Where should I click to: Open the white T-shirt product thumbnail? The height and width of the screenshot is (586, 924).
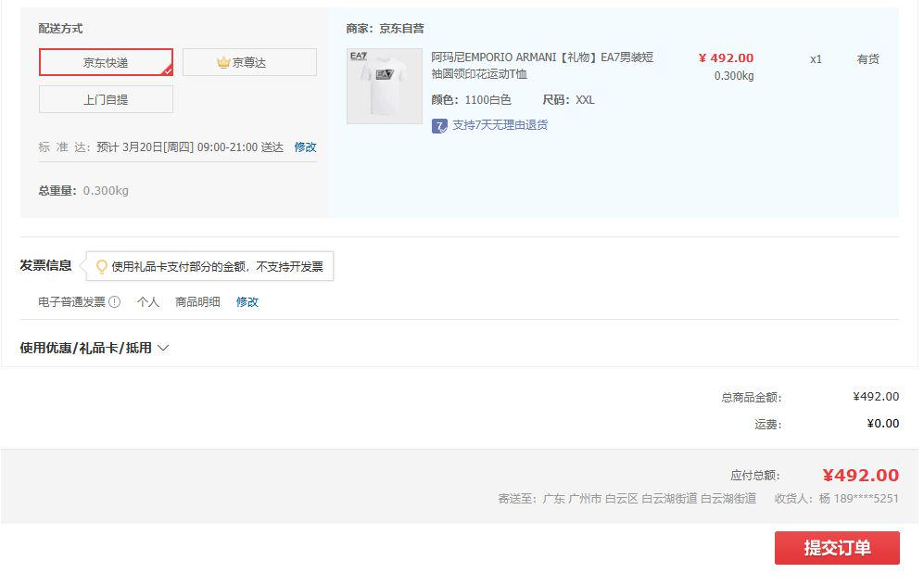point(385,86)
